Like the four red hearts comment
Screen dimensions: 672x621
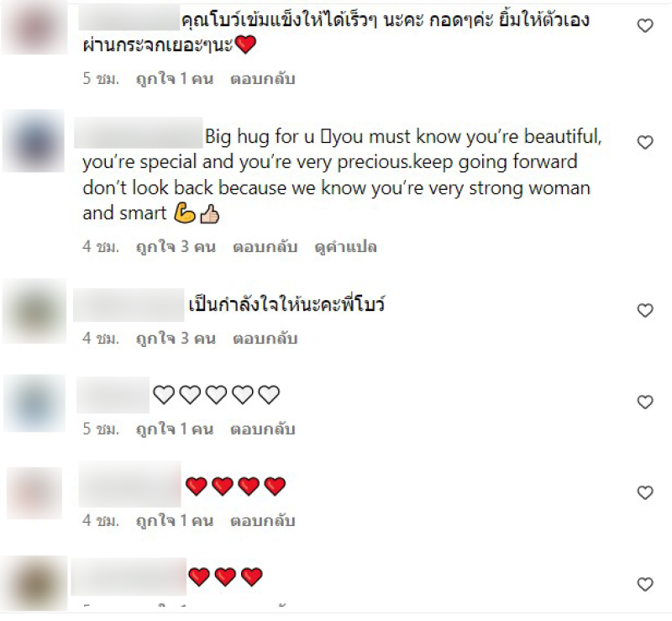click(645, 492)
